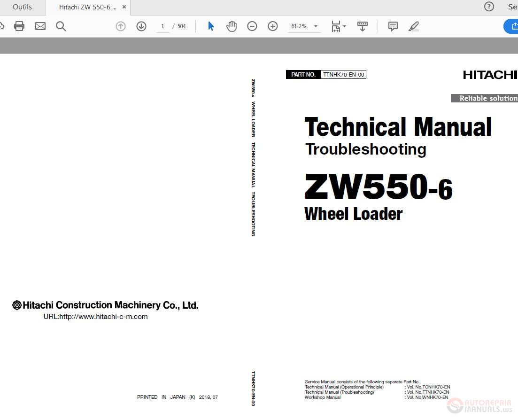Image resolution: width=518 pixels, height=420 pixels.
Task: Close the Hitachi ZW 550-6 tab
Action: pos(124,7)
